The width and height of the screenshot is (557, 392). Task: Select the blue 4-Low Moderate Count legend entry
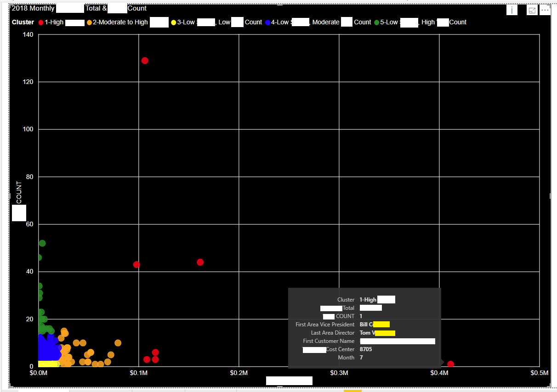(318, 22)
